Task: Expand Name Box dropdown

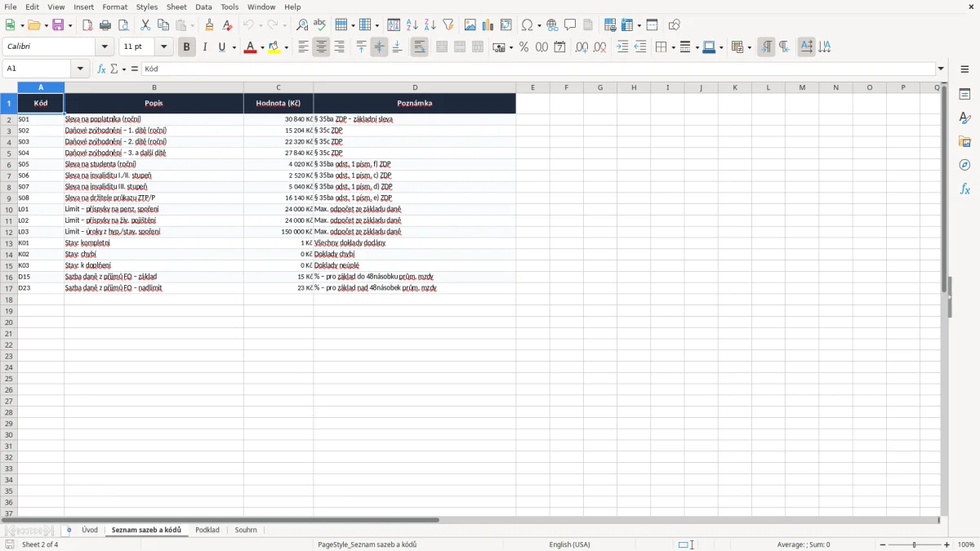Action: [80, 69]
